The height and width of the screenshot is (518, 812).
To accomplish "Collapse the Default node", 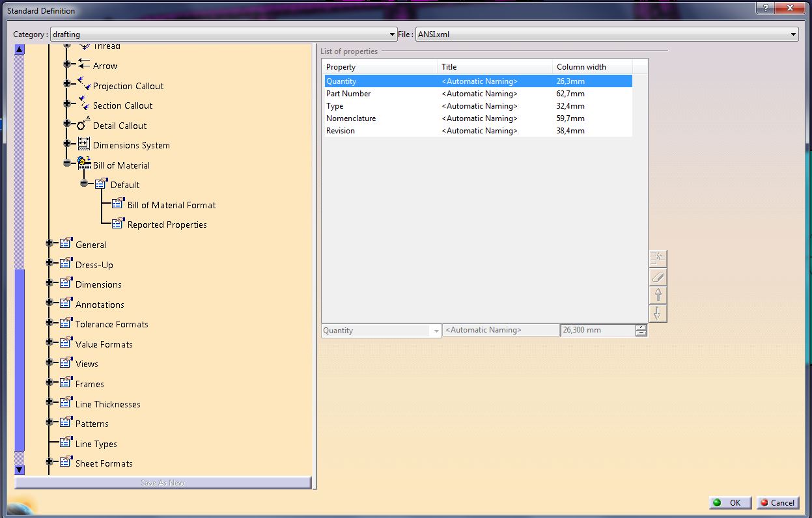I will (x=84, y=184).
